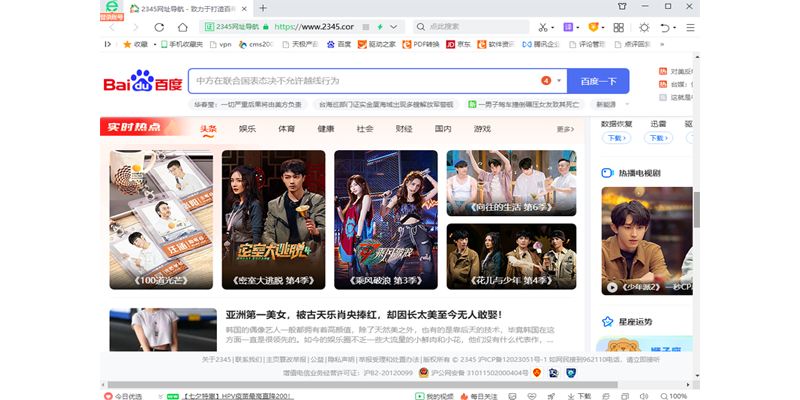Click the 下载 button under 迅雷
The image size is (800, 400).
click(658, 138)
